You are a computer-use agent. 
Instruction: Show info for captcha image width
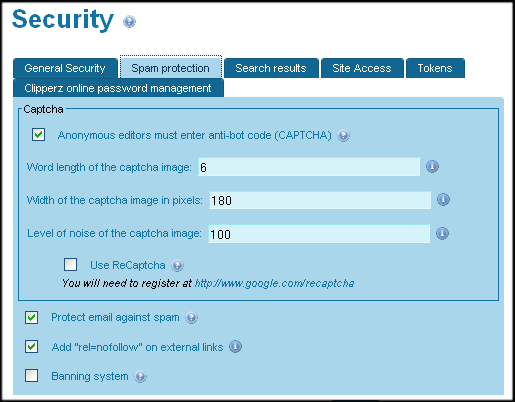(443, 200)
